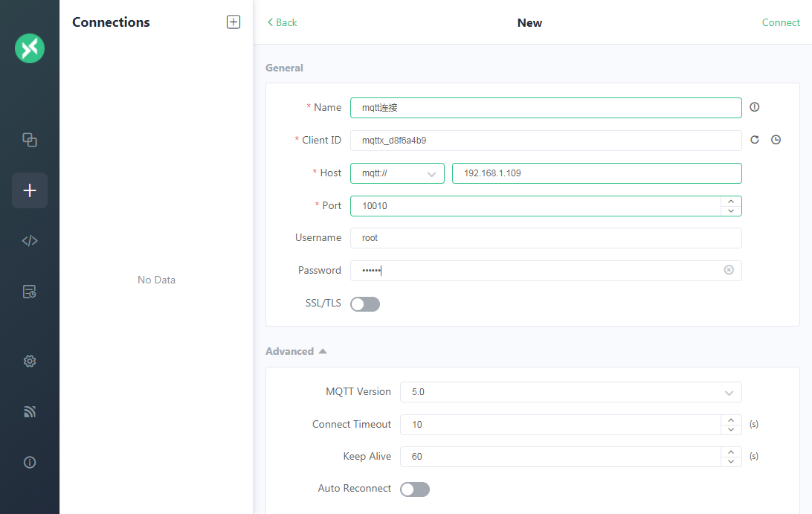Viewport: 812px width, 514px height.
Task: Turn on the Auto Reconnect toggle
Action: pyautogui.click(x=415, y=489)
